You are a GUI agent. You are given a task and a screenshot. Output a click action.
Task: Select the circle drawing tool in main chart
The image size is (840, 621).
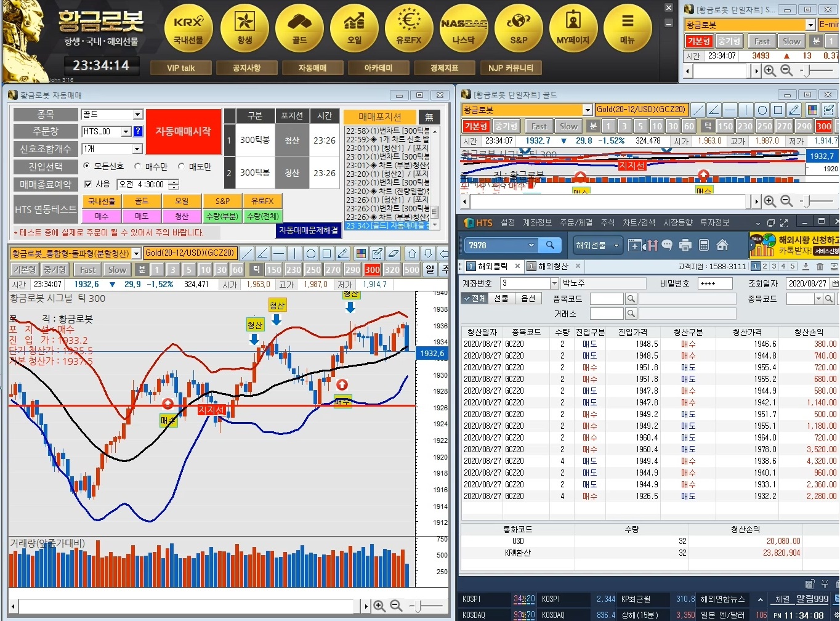click(x=311, y=253)
